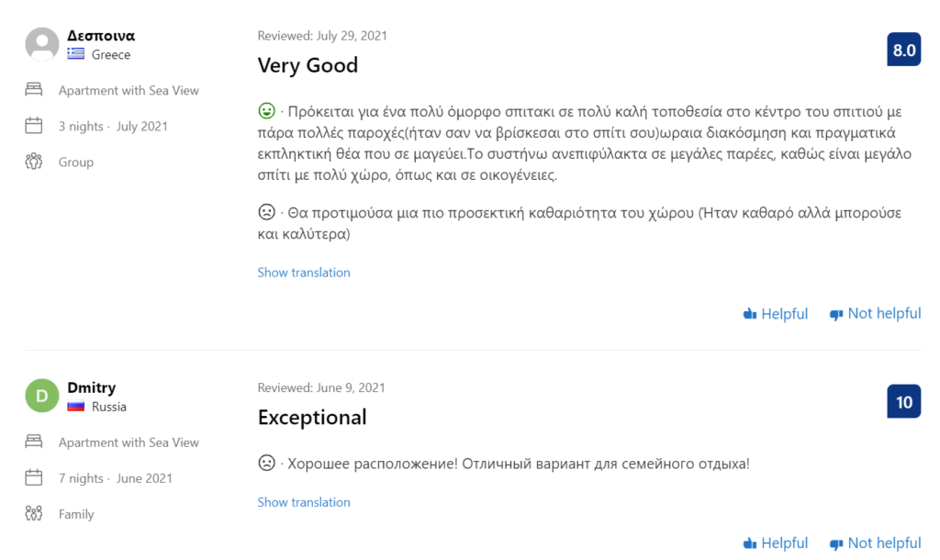Screen dimensions: 940x560
Task: Show translation of the Russian review
Action: click(x=304, y=502)
